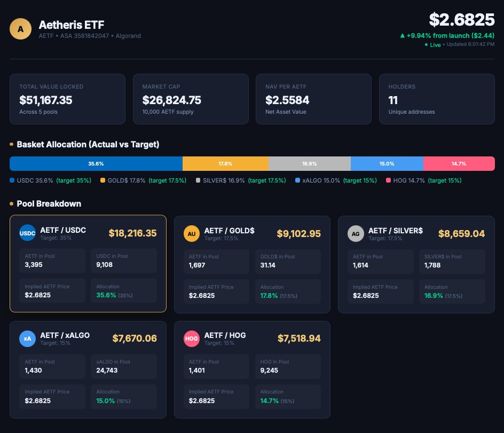Click the Pool Breakdown section heading

49,204
